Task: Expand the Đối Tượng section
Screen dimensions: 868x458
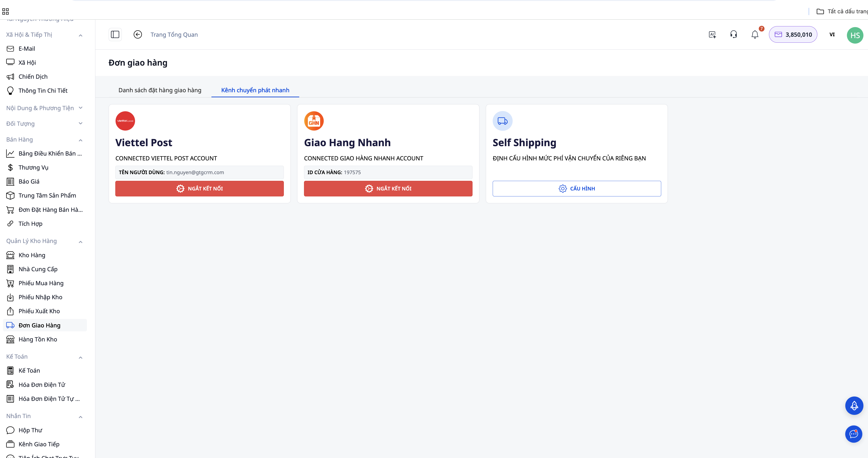Action: point(80,123)
